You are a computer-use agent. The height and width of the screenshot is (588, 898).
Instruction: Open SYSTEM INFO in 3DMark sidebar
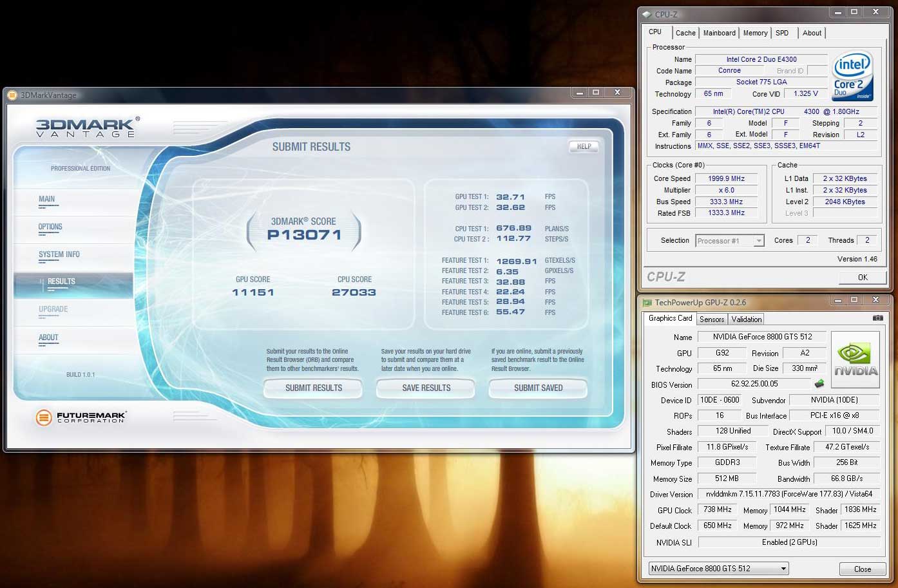click(x=59, y=255)
